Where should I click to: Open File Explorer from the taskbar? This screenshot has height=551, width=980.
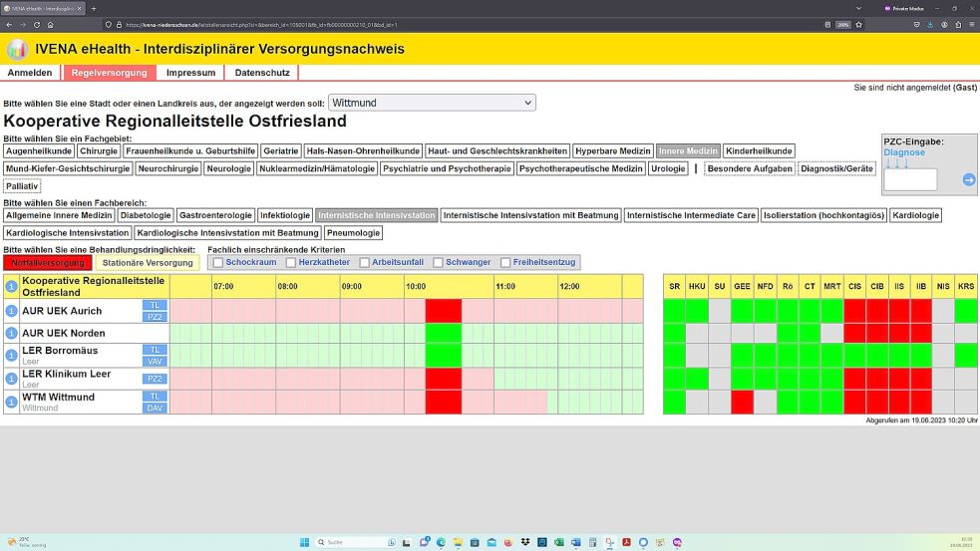click(458, 542)
